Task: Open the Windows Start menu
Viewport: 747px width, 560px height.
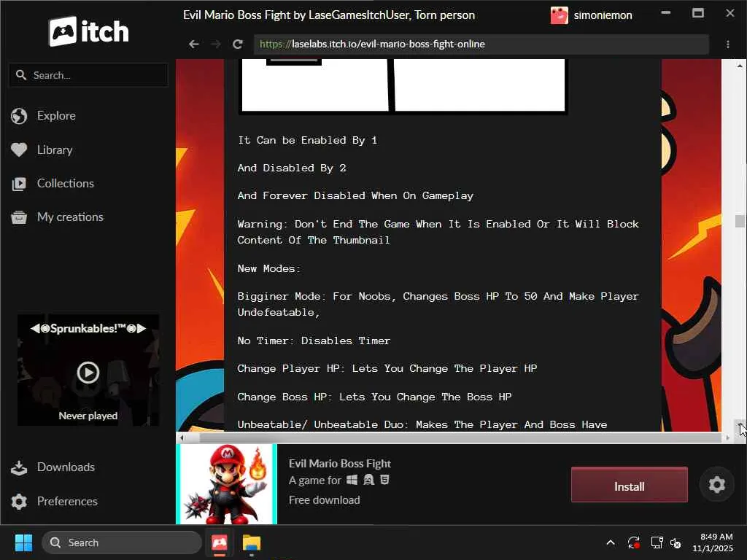Action: pyautogui.click(x=23, y=542)
